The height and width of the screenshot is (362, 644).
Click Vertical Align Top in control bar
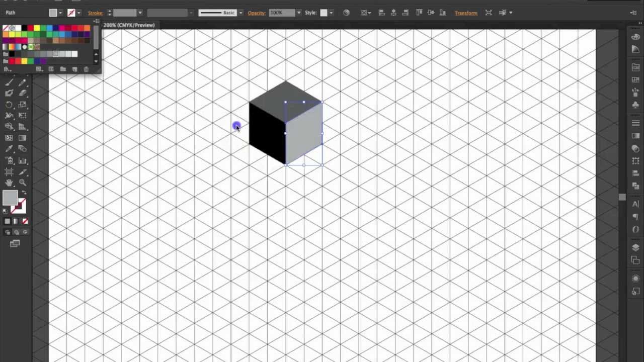click(x=419, y=13)
